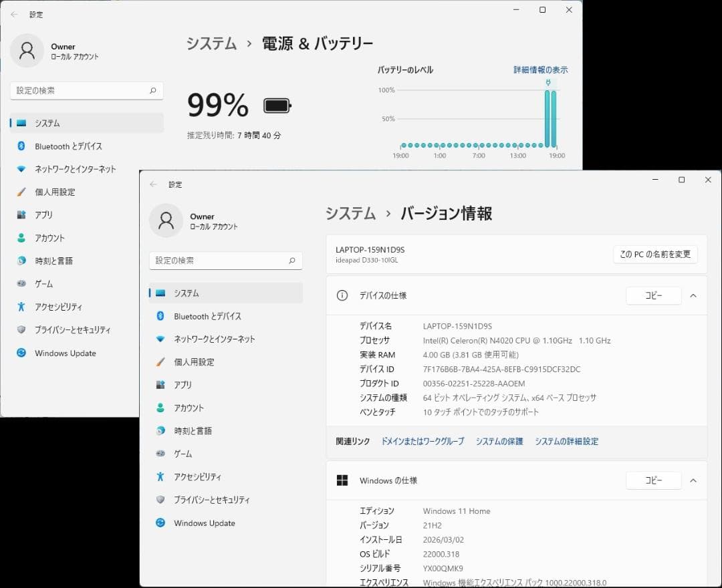Click 10 タッチ ポイントでのタッチのサポート text
This screenshot has width=722, height=588.
[481, 412]
